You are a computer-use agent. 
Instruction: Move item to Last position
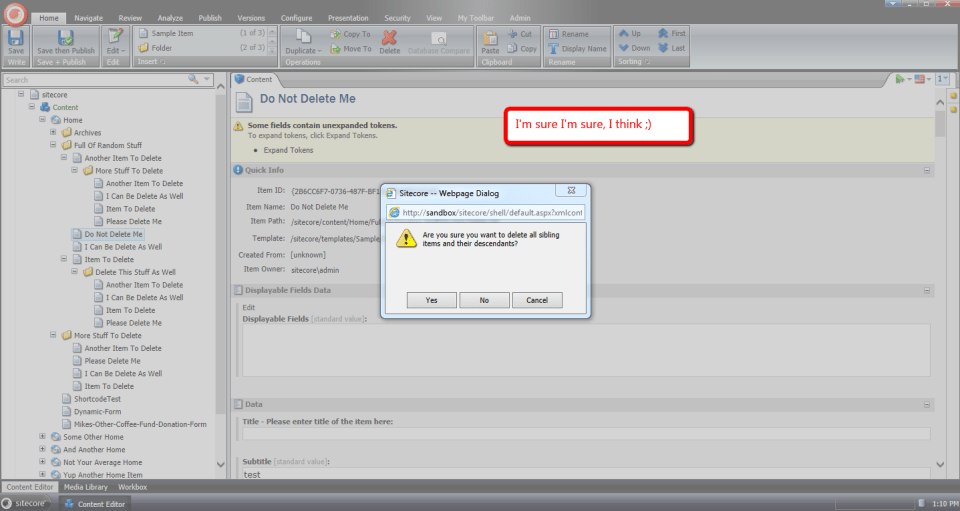[672, 48]
